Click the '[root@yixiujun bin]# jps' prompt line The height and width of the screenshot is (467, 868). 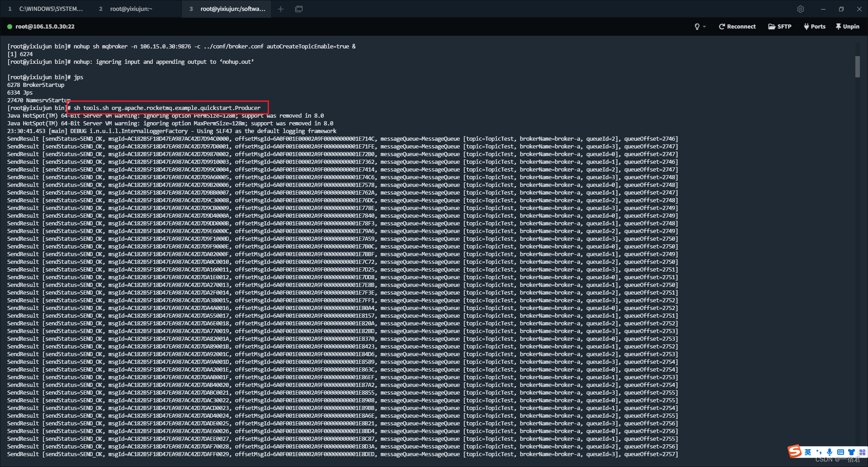coord(45,77)
